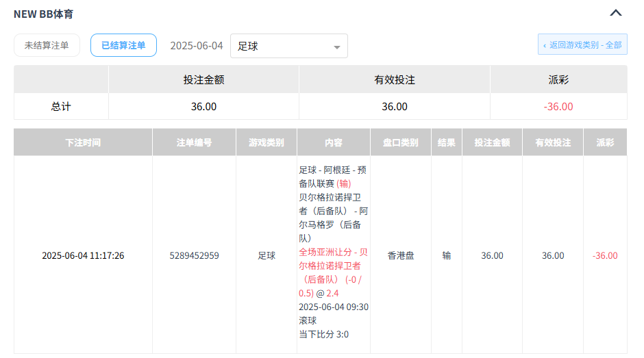The height and width of the screenshot is (358, 644).
Task: Click the 游戏类别 column header
Action: (x=266, y=142)
